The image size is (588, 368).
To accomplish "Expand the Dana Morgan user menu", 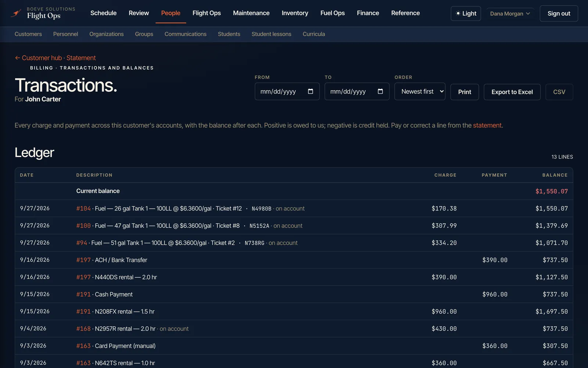I will [x=510, y=13].
